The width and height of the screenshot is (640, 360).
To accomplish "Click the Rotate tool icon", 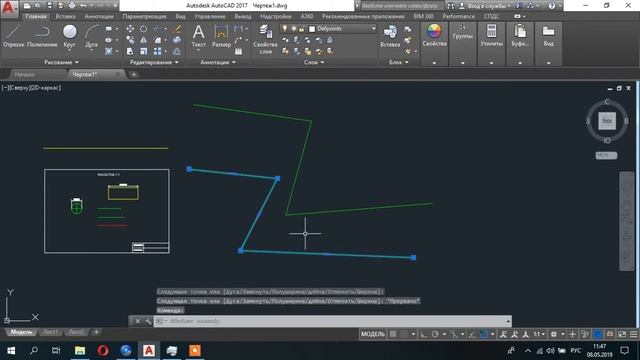I will click(x=144, y=29).
